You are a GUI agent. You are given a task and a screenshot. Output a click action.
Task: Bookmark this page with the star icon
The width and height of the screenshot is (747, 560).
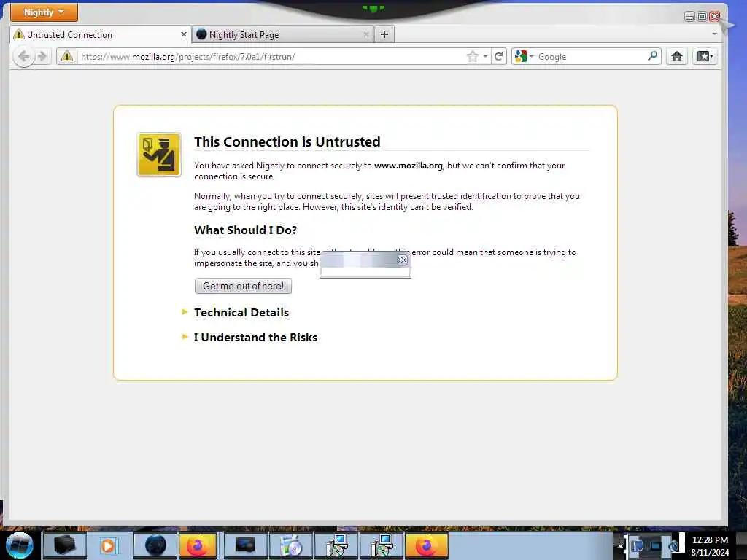472,57
